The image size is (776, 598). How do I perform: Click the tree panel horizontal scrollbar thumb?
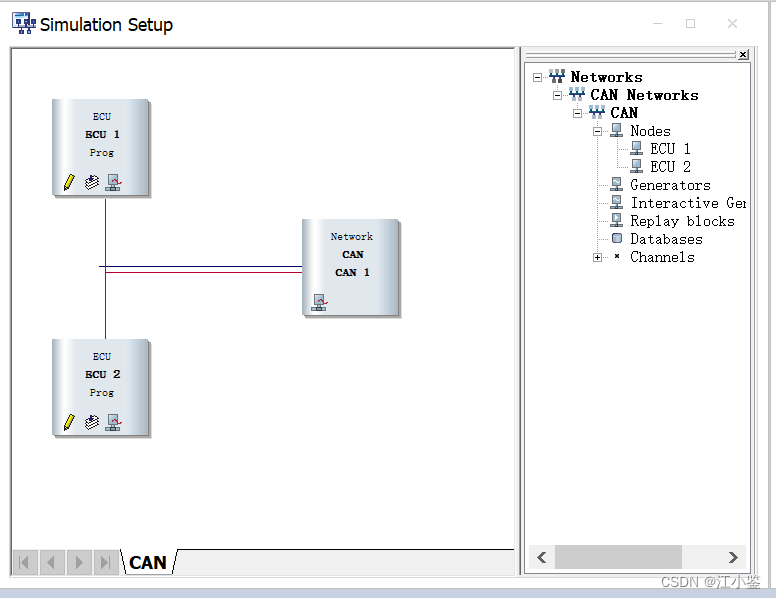pyautogui.click(x=618, y=557)
